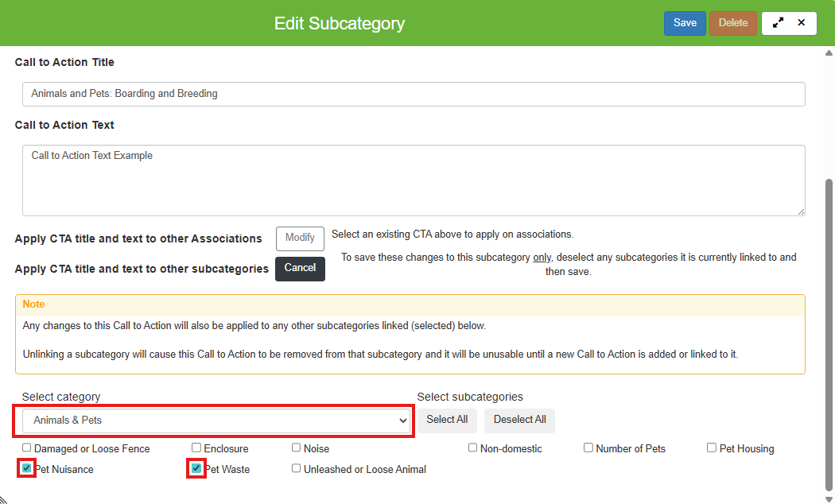Image resolution: width=835 pixels, height=504 pixels.
Task: Uncheck the Pet Waste checkbox
Action: coord(196,468)
